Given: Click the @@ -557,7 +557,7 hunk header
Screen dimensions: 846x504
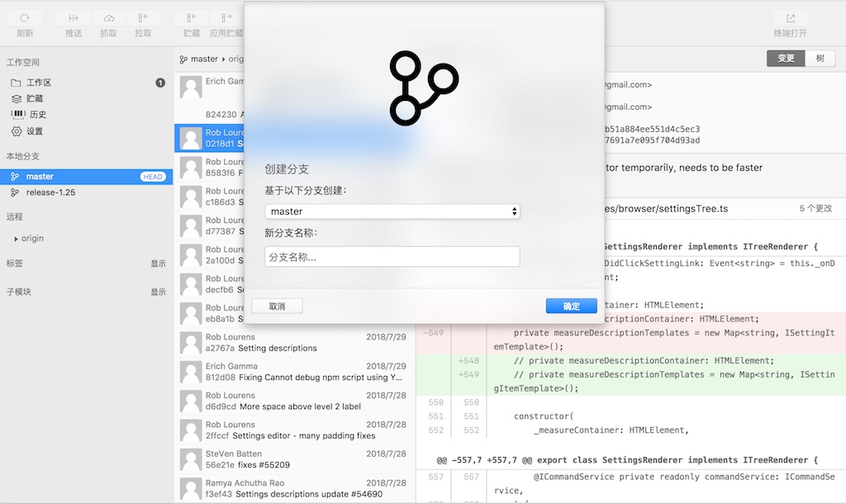Looking at the screenshot, I should 627,459.
